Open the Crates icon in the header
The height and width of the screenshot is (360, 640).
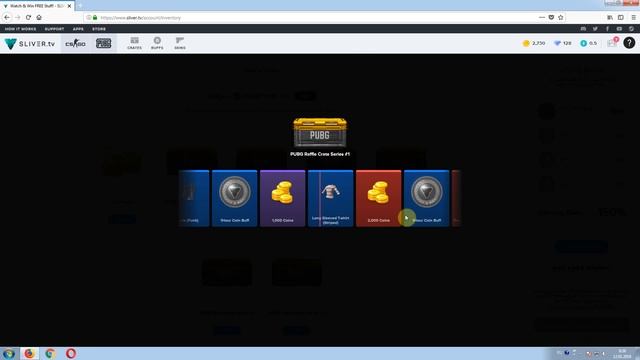(134, 43)
